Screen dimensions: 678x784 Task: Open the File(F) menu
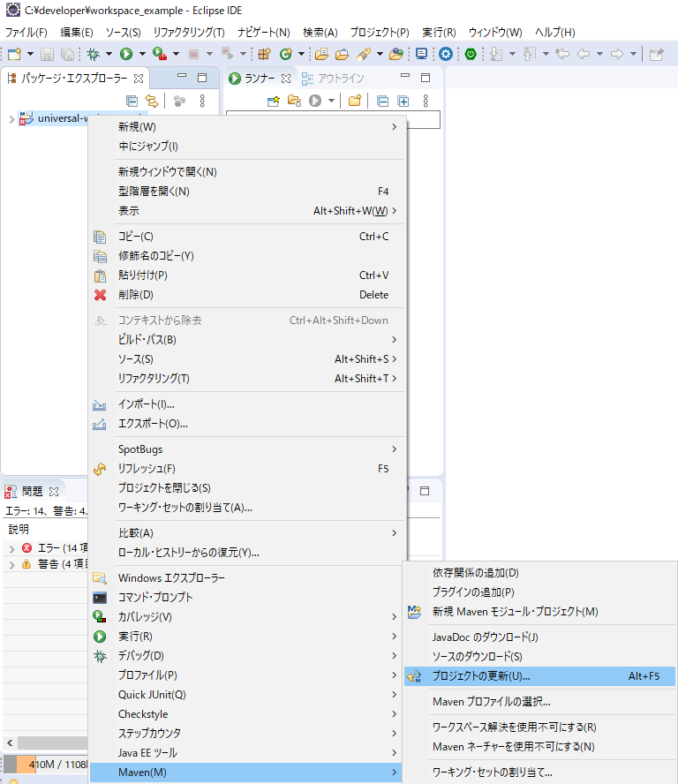pos(26,33)
